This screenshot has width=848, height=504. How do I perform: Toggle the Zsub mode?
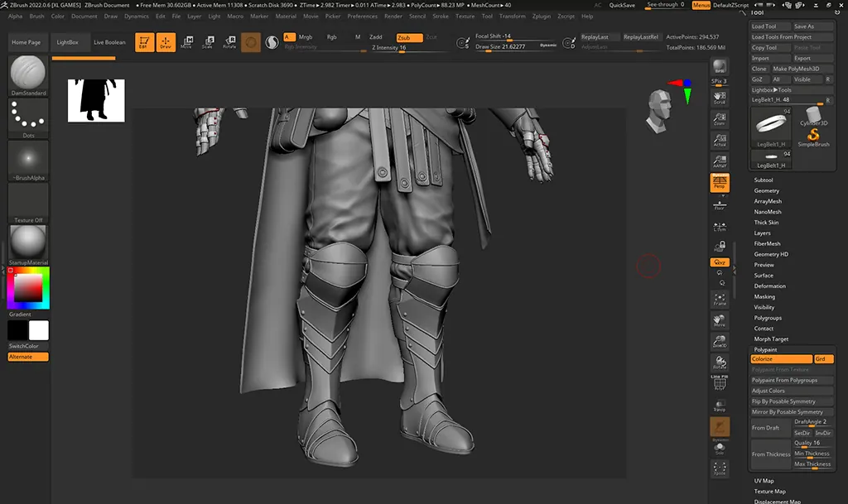coord(409,37)
